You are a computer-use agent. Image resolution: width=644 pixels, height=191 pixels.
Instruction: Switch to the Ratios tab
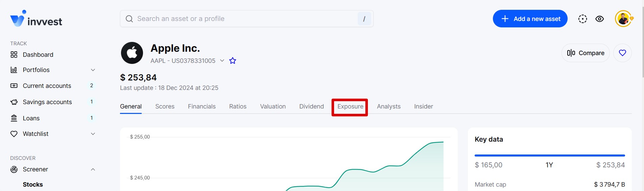(238, 106)
